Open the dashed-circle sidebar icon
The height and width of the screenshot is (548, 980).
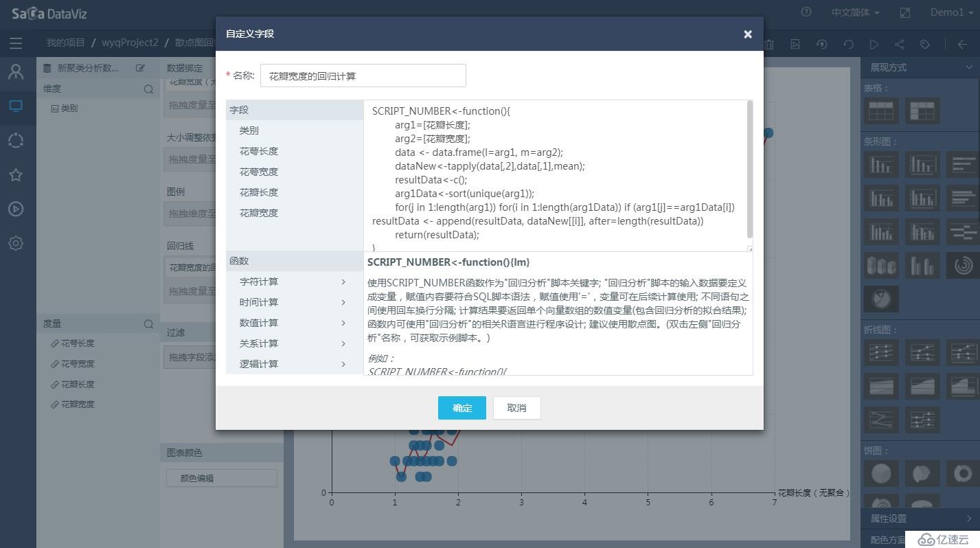click(16, 140)
